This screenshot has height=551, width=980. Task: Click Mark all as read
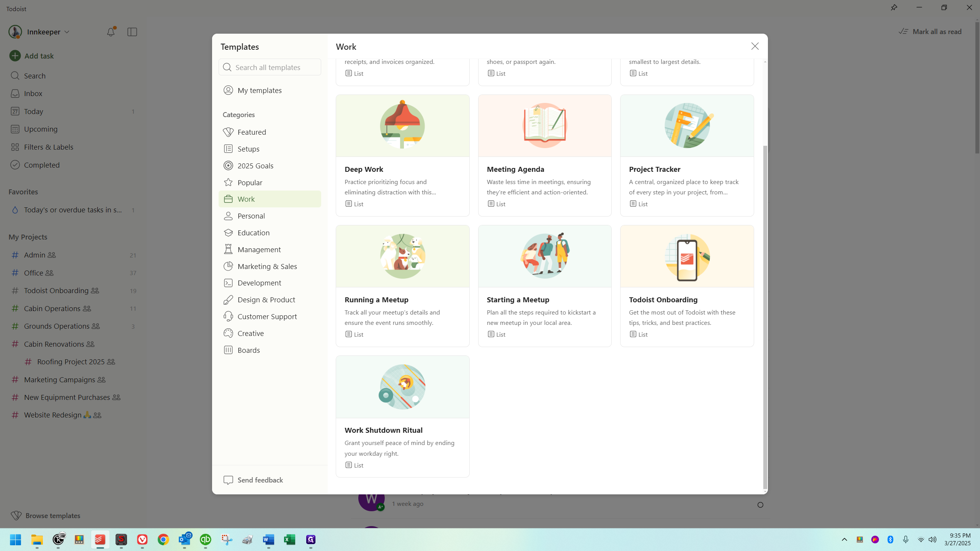(930, 32)
